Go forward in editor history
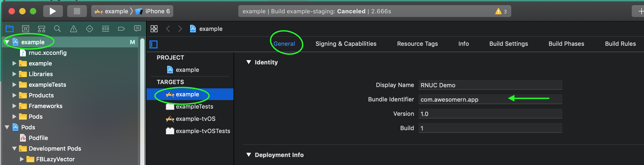Viewport: 644px width, 165px height. 180,29
